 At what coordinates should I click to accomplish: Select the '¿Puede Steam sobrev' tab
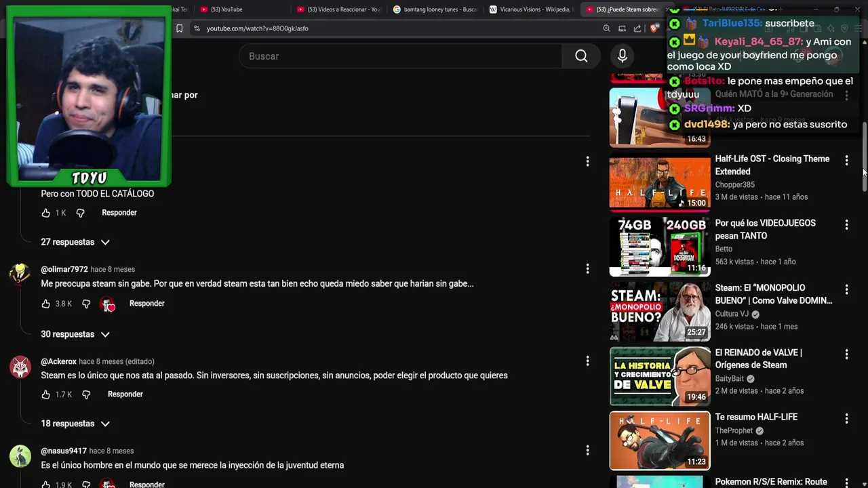(x=624, y=9)
